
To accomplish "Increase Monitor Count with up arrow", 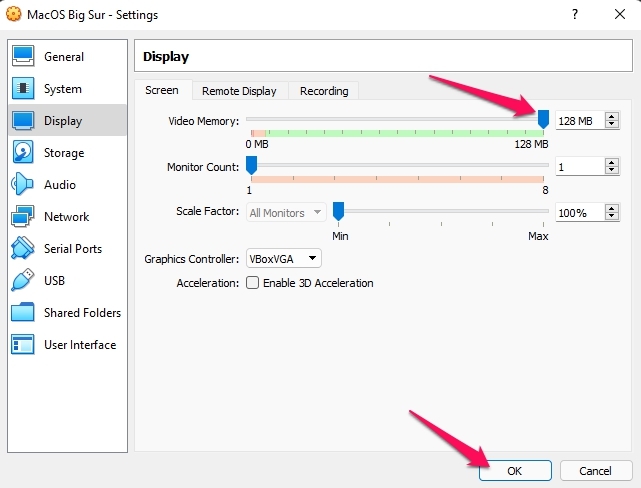I will click(612, 163).
